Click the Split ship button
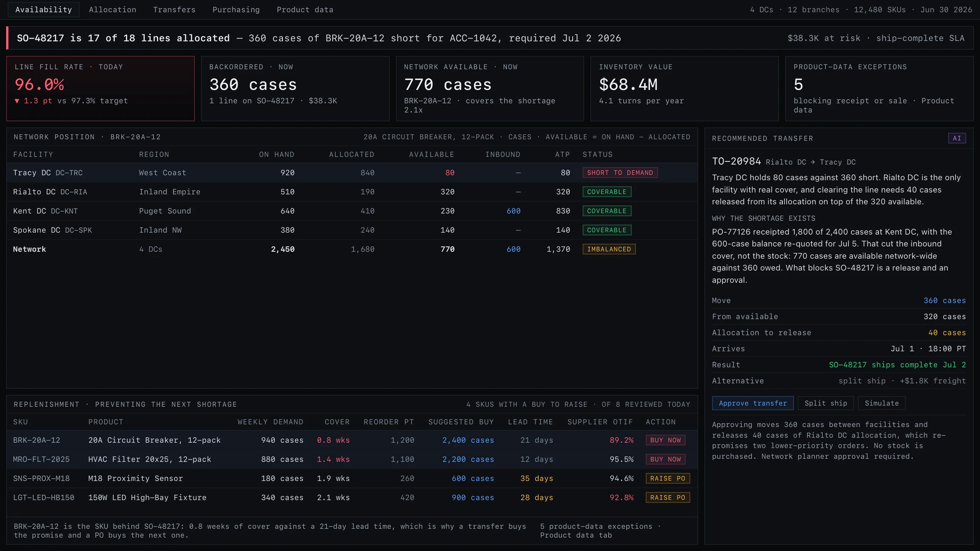Screen dimensions: 980x551 826,403
